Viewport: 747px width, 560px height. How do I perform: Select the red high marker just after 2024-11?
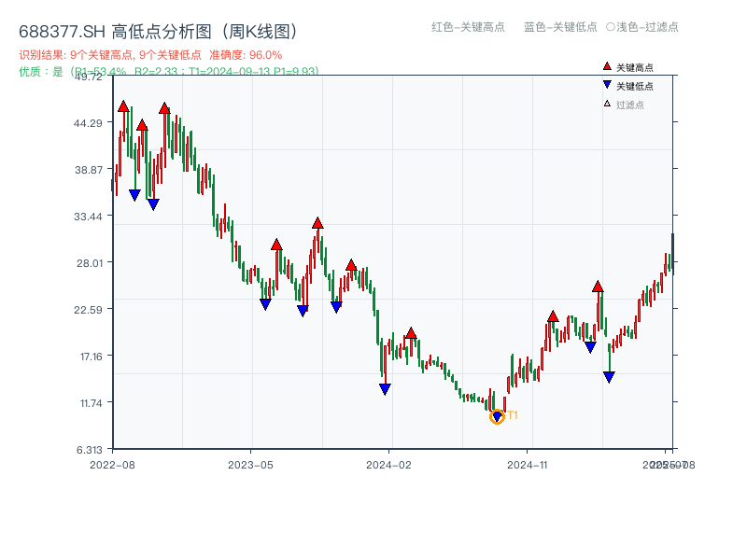pos(553,316)
